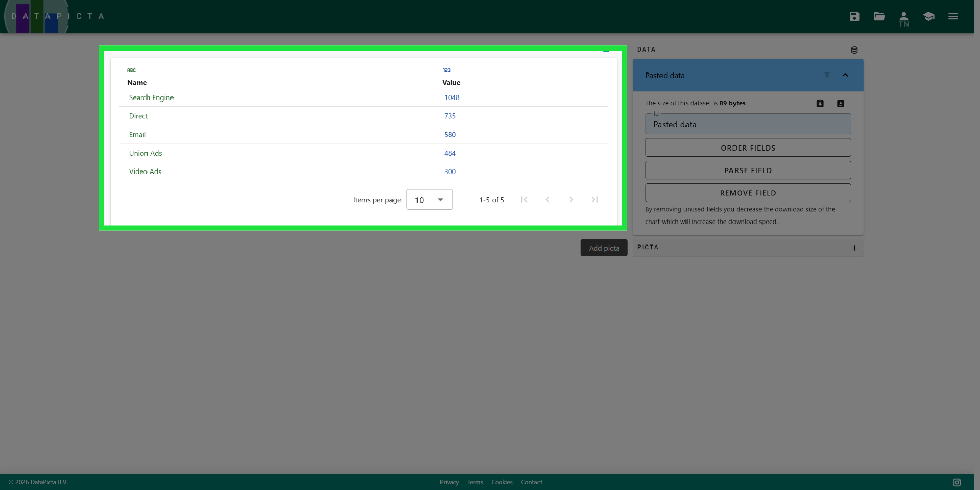
Task: Click the PARSE FIELD button
Action: (748, 170)
